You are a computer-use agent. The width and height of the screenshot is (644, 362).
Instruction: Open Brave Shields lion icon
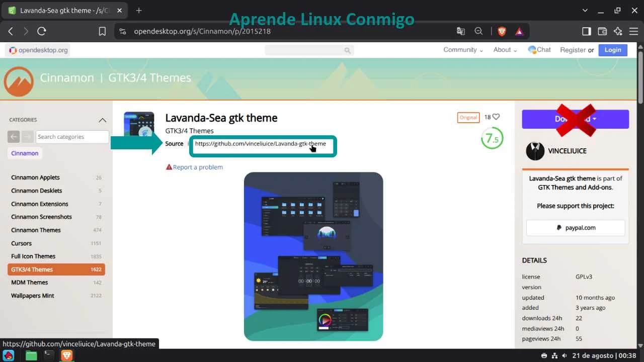point(502,31)
